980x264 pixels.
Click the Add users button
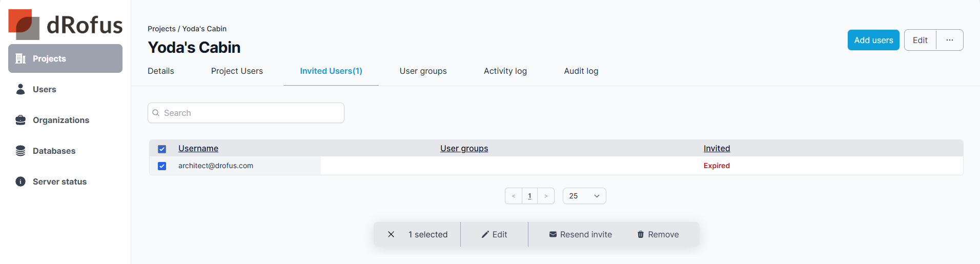coord(873,40)
